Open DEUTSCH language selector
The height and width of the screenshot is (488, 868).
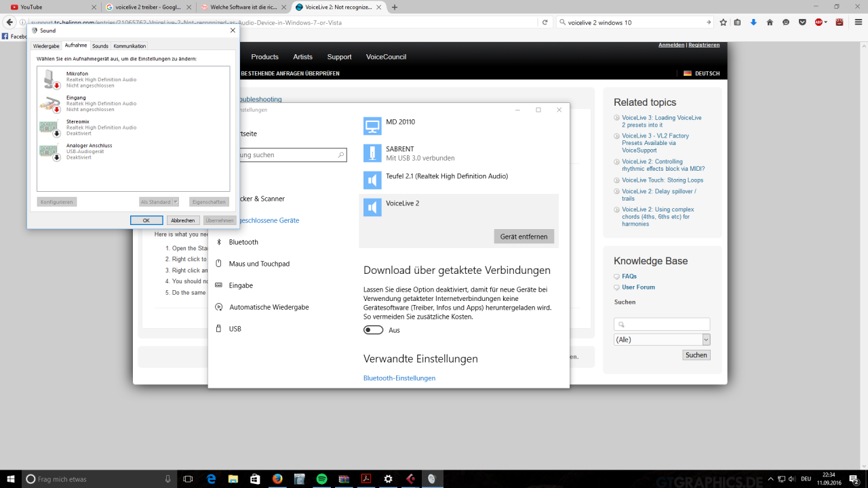pos(701,73)
